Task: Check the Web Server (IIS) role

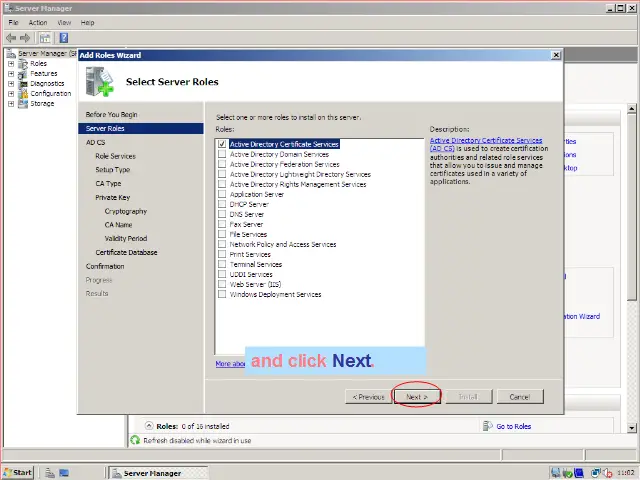Action: 222,284
